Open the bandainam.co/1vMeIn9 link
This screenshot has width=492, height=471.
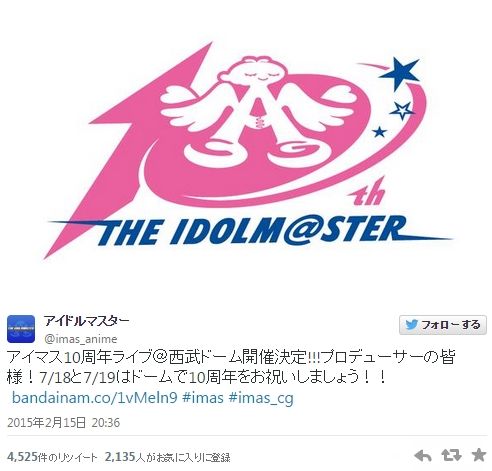[95, 398]
